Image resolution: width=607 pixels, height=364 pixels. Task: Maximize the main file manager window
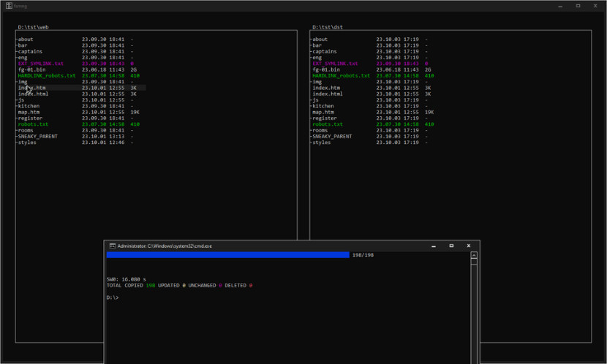click(x=578, y=6)
